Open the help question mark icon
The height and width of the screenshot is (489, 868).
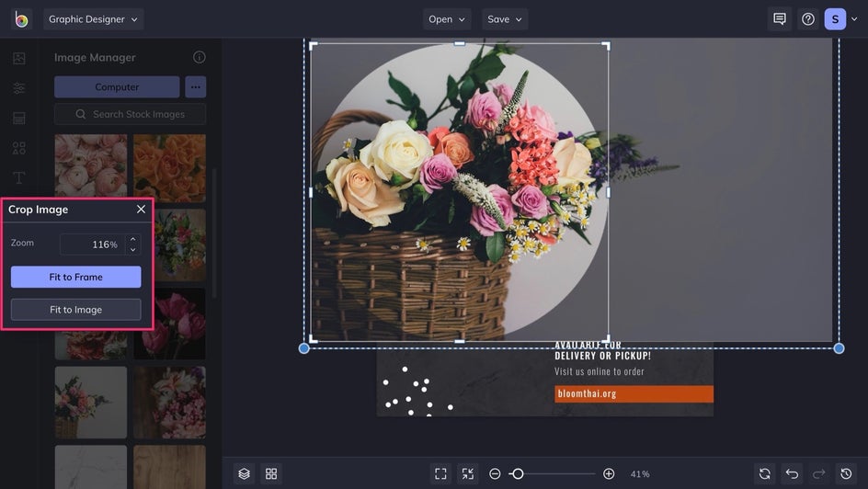click(x=808, y=19)
